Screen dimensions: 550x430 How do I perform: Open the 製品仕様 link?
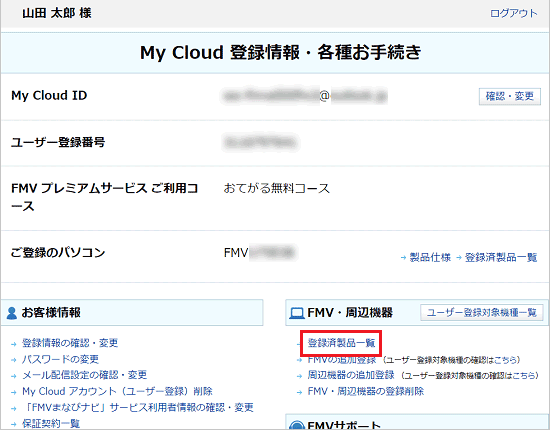pos(430,257)
